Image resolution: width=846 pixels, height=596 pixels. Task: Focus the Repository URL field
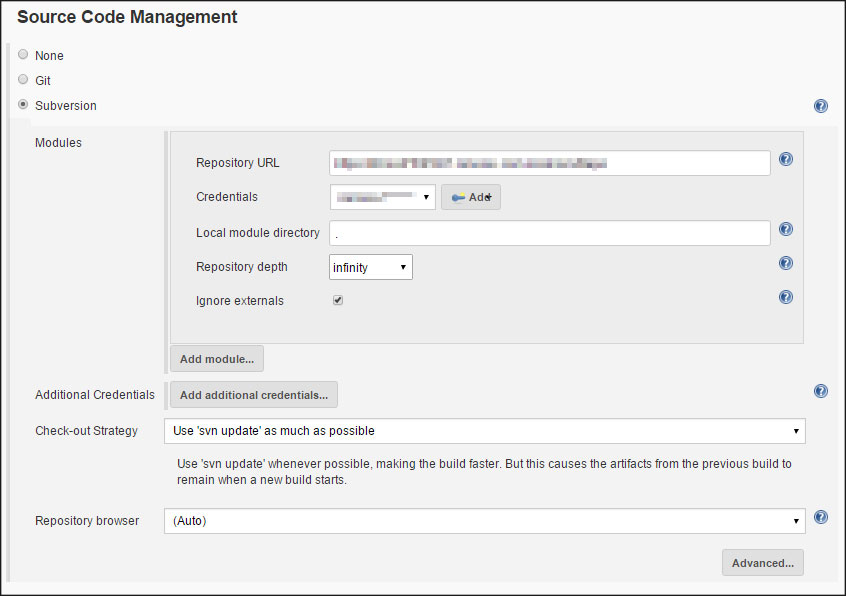tap(550, 163)
